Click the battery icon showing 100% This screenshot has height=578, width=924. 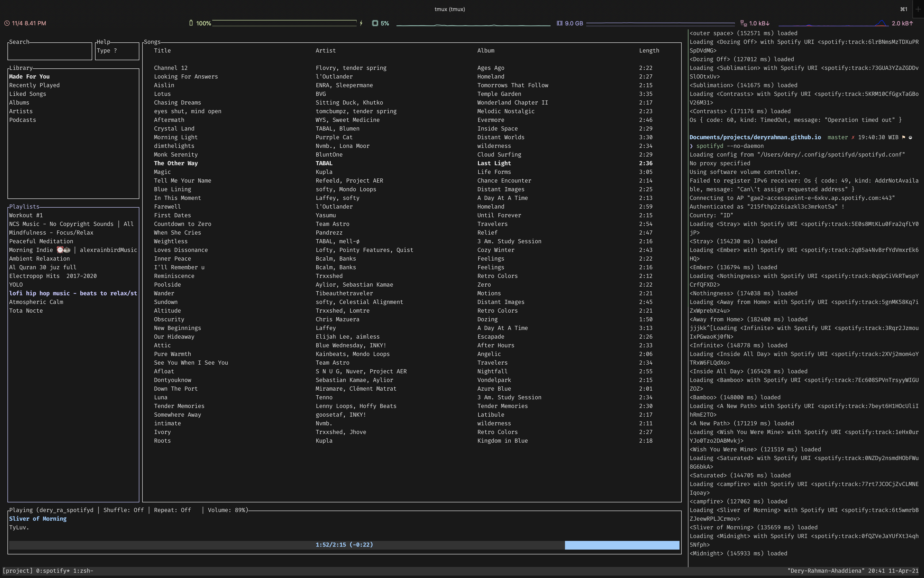pos(191,23)
